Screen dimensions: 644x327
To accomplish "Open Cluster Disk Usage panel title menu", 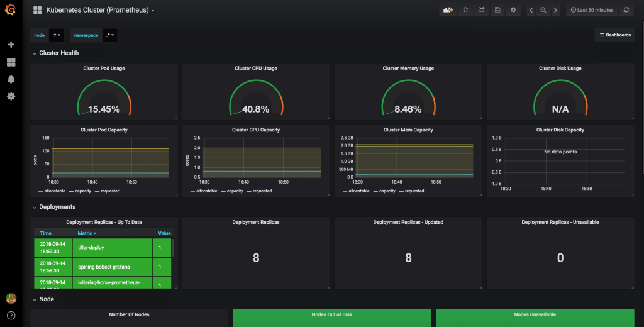I will [560, 68].
